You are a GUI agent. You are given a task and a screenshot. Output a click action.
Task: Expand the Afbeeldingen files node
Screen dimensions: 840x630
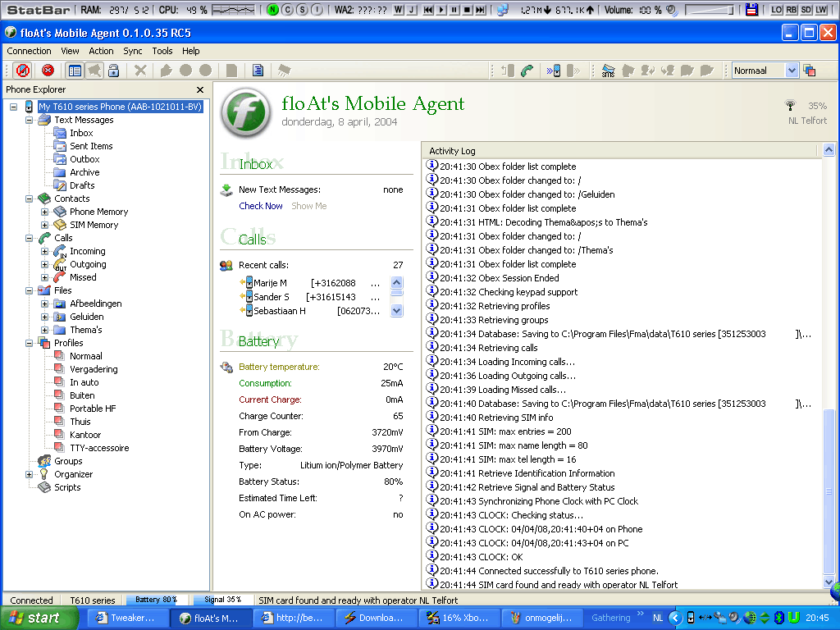[45, 304]
